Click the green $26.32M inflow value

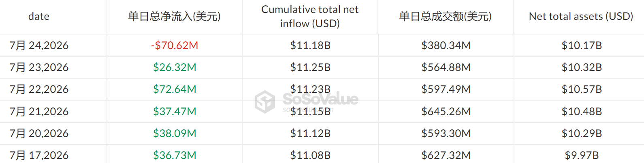coord(175,67)
